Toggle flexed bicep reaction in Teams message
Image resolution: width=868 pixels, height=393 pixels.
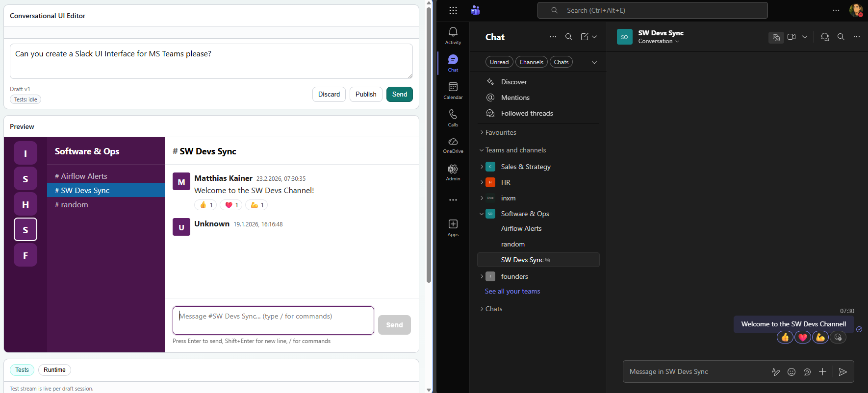(x=820, y=337)
